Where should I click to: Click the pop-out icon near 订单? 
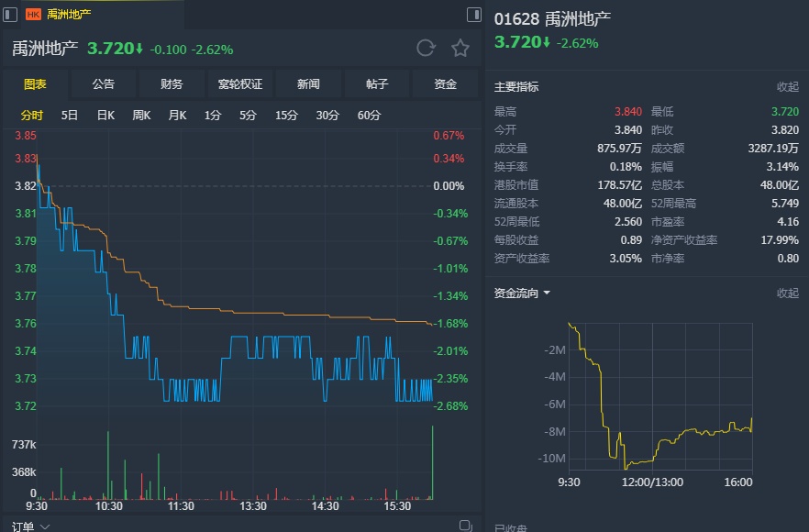[465, 526]
